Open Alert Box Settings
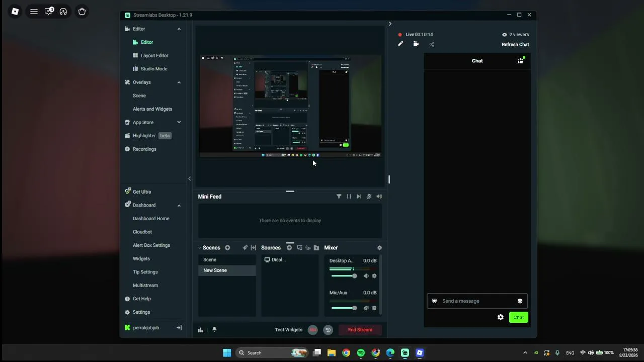Image resolution: width=644 pixels, height=362 pixels. click(151, 245)
